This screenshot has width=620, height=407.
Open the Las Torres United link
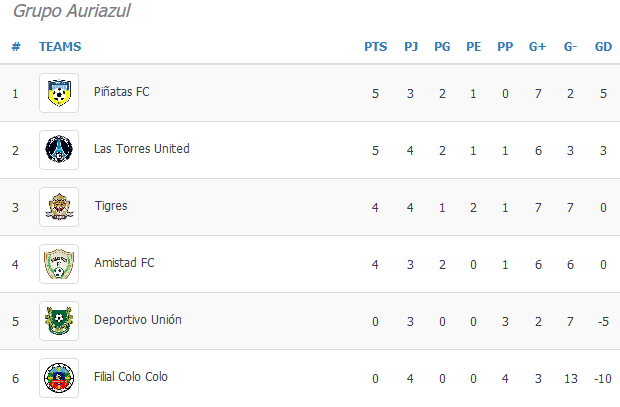pos(141,149)
